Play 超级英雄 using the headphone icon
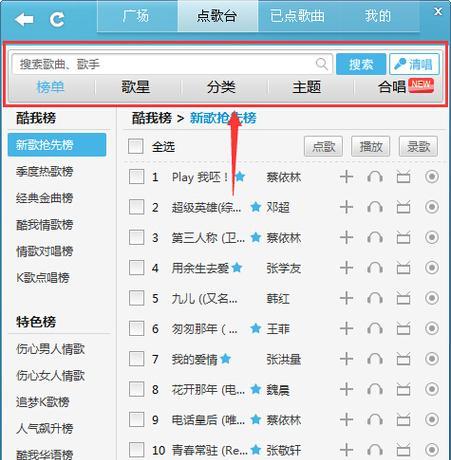This screenshot has width=451, height=460. tap(375, 207)
